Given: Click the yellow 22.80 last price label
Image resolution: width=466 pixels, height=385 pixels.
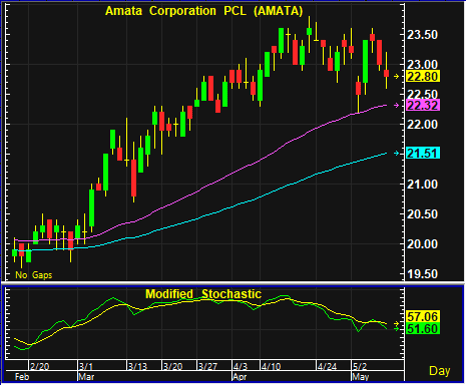Looking at the screenshot, I should pyautogui.click(x=423, y=77).
